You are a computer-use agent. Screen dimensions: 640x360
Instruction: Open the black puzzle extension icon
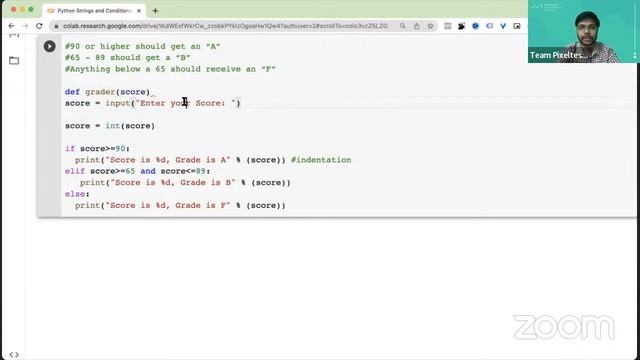click(462, 26)
